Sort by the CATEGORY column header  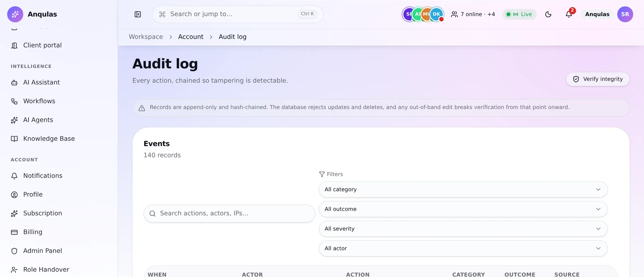(468, 274)
